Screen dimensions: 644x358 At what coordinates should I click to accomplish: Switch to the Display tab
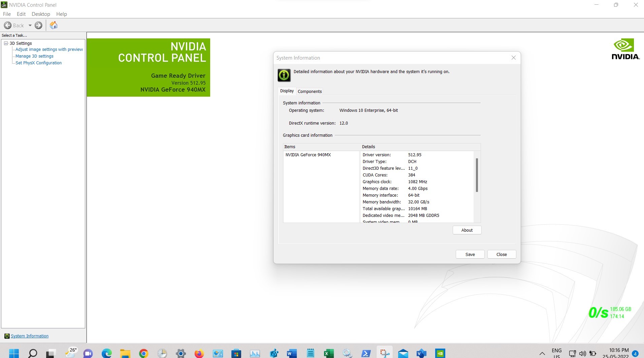tap(287, 91)
